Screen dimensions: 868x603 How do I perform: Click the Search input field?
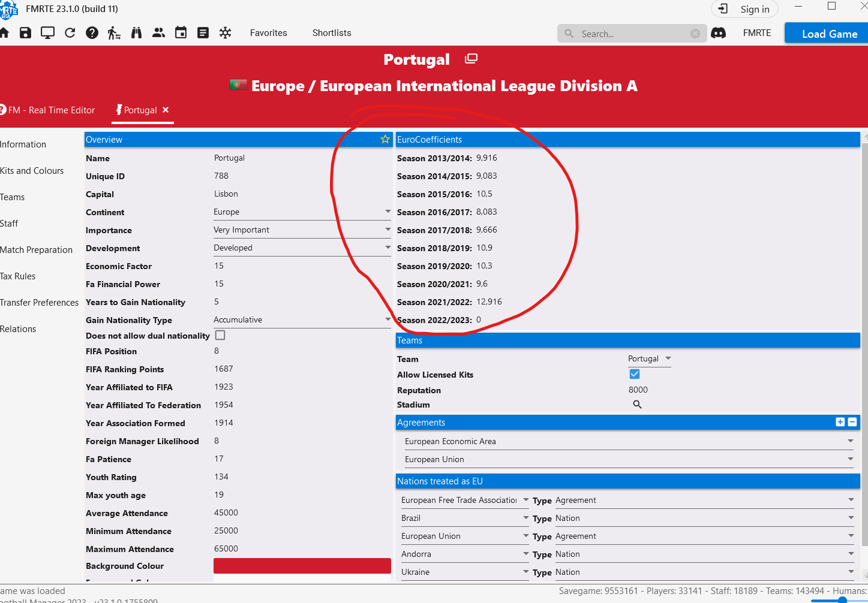tap(632, 34)
